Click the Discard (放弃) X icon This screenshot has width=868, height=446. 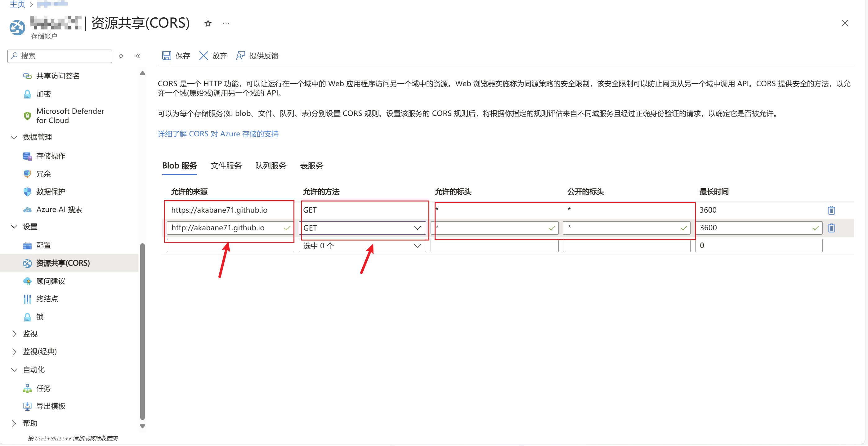[x=203, y=55]
